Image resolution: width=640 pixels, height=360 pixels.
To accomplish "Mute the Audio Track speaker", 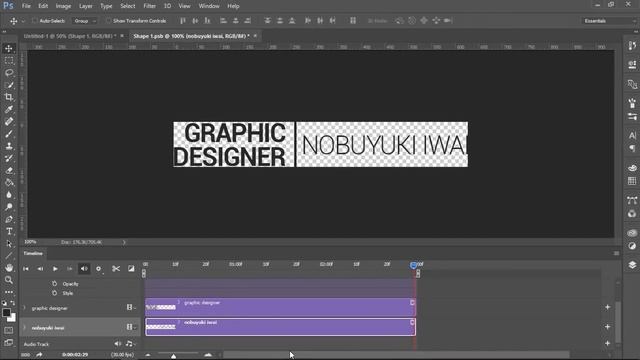I will 118,344.
